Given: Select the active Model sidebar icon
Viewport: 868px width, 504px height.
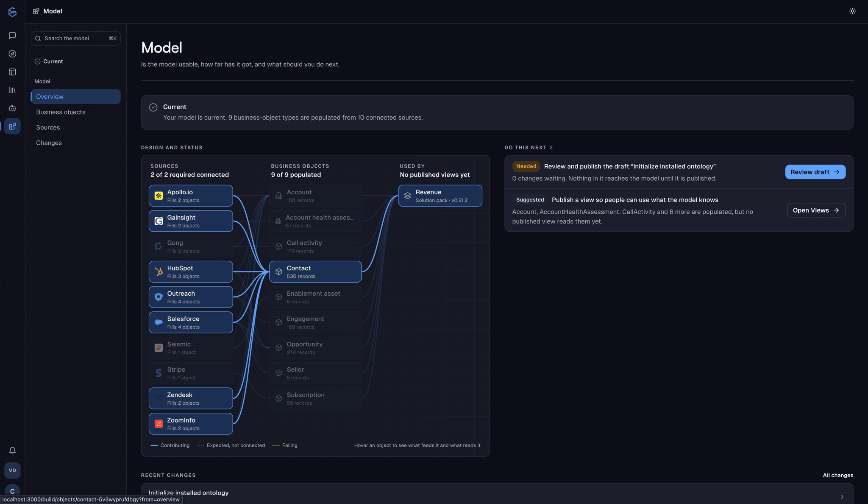Looking at the screenshot, I should tap(12, 126).
